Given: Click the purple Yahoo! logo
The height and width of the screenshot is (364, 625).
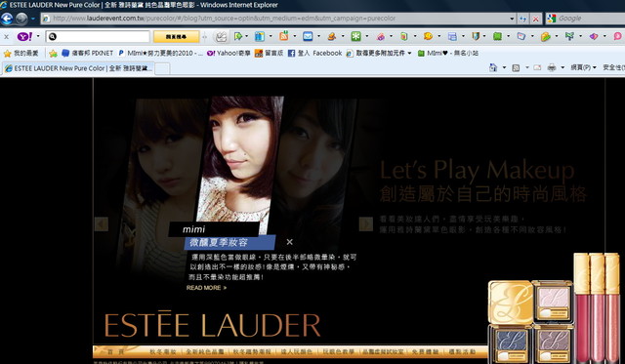Looking at the screenshot, I should (24, 37).
